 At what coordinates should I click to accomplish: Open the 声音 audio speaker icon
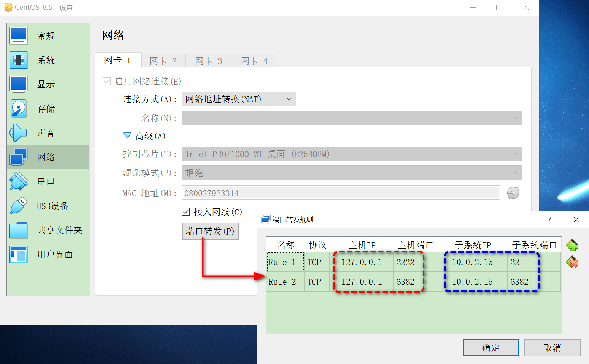pos(19,133)
